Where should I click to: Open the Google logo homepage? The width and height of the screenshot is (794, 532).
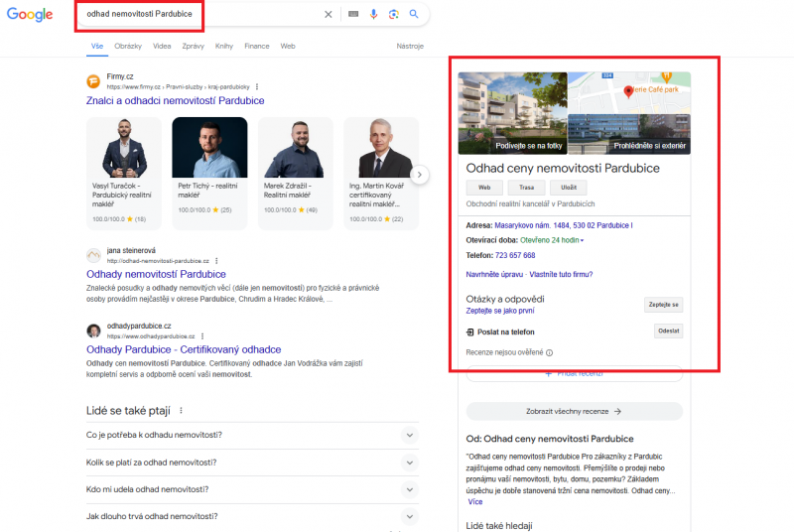pyautogui.click(x=30, y=14)
